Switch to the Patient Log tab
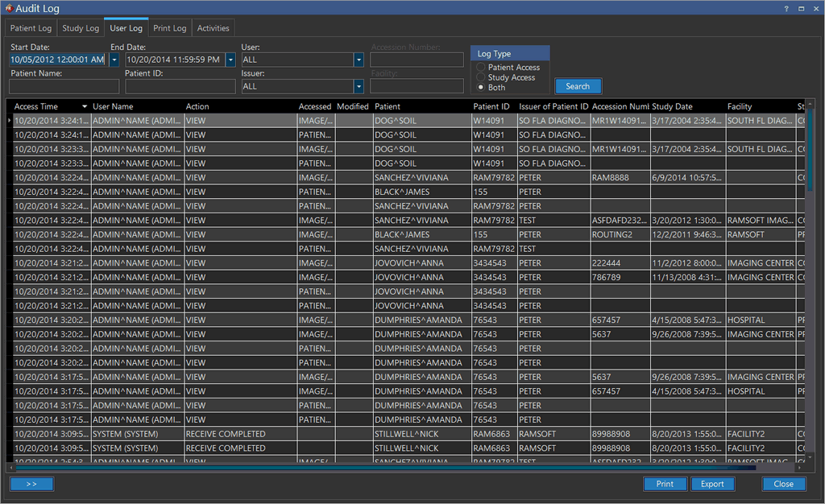The width and height of the screenshot is (825, 504). point(31,28)
